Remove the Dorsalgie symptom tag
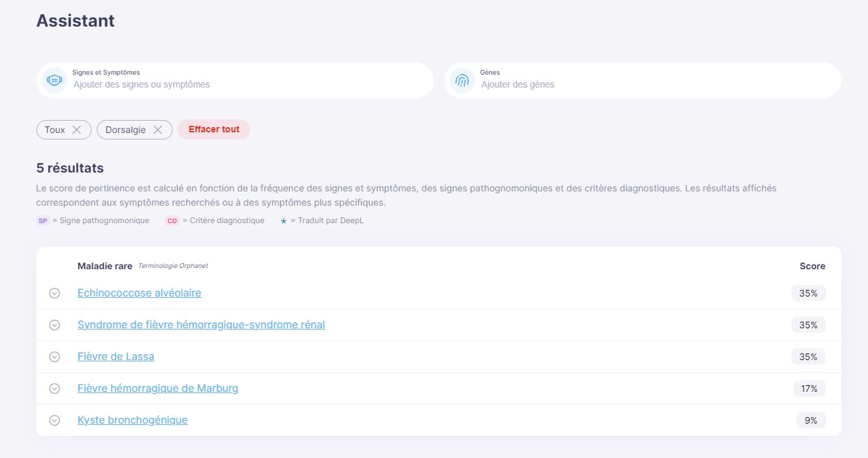868x458 pixels. [x=157, y=130]
